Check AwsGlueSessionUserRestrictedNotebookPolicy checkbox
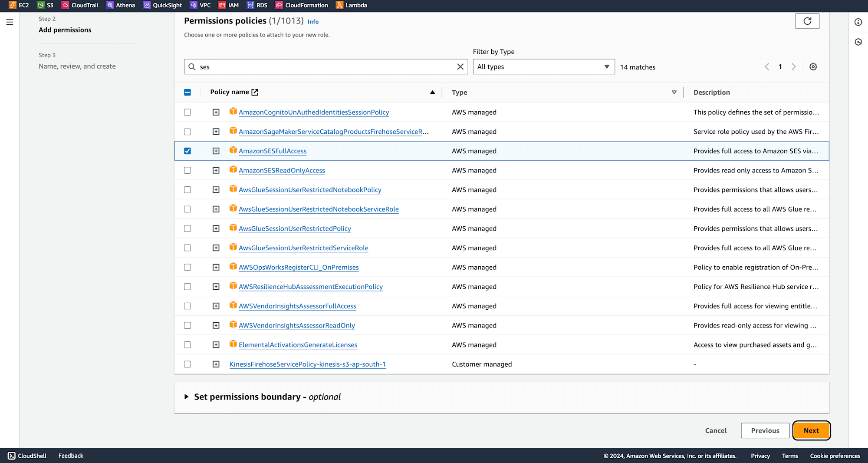Viewport: 868px width, 463px height. coord(187,190)
